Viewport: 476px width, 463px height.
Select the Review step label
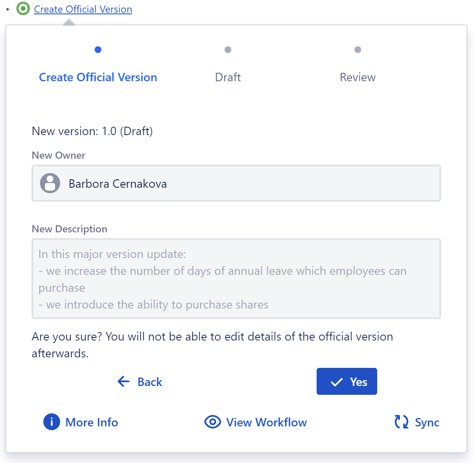[358, 77]
